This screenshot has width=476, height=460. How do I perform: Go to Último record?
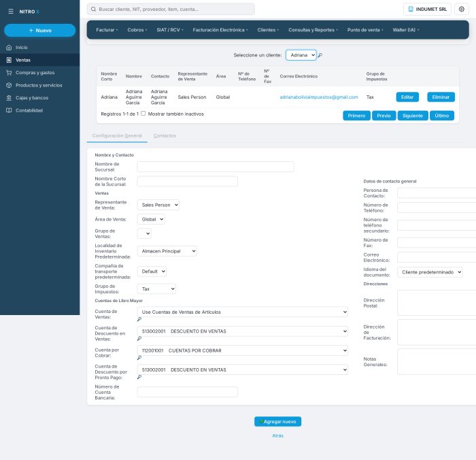pos(442,116)
